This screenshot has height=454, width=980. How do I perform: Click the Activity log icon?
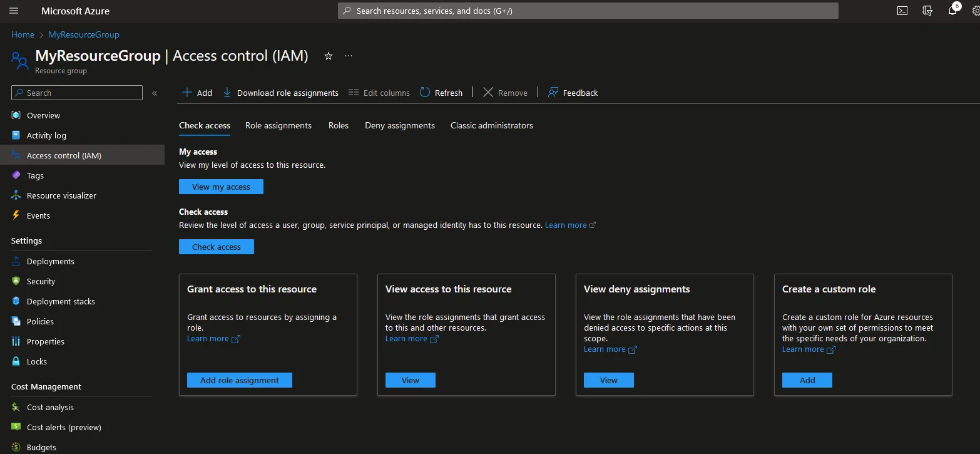tap(16, 135)
